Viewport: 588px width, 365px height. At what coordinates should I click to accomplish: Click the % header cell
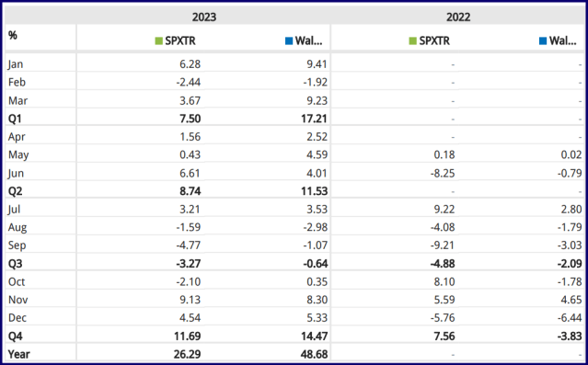(13, 35)
